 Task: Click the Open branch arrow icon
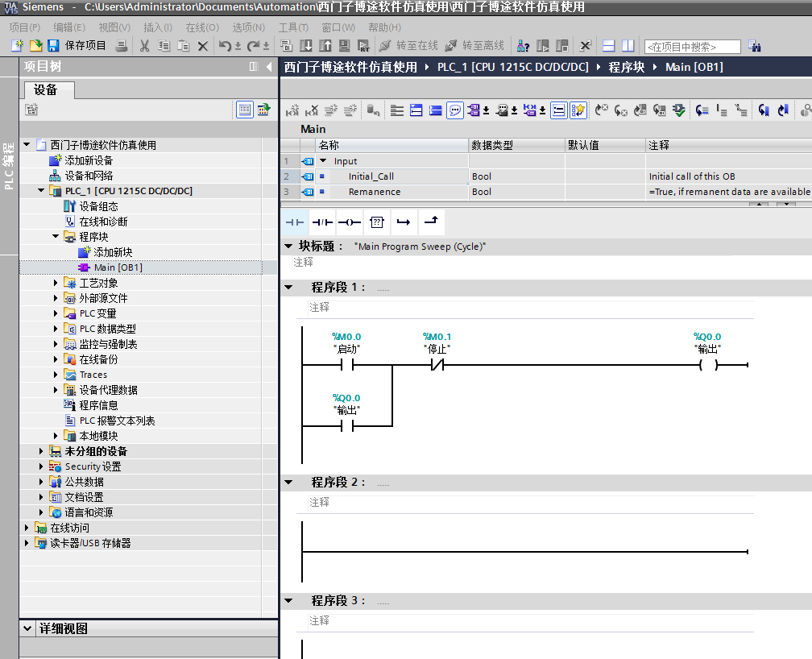pyautogui.click(x=404, y=222)
